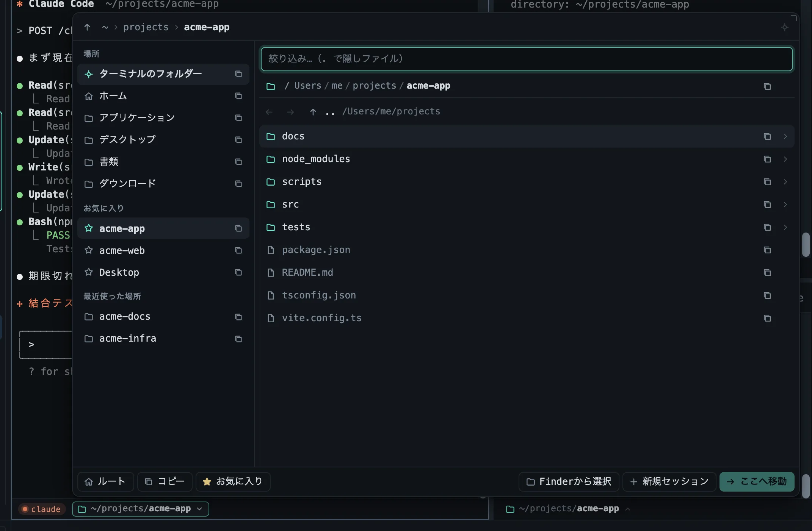Click the up-arrow icon beside the tilde breadcrumb

[x=87, y=27]
